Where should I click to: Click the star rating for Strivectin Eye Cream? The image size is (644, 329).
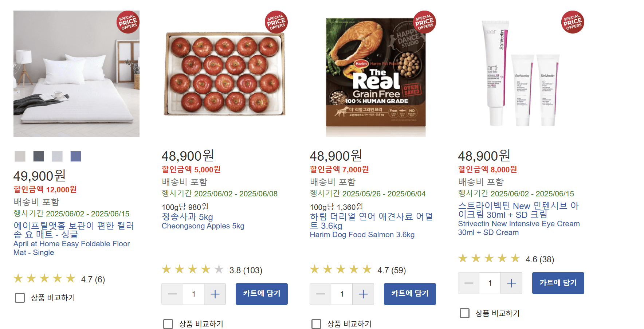click(489, 258)
